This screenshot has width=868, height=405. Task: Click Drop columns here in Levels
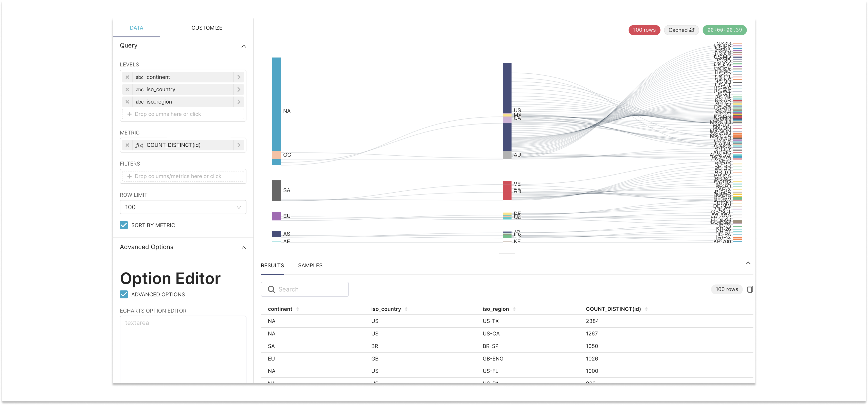click(x=183, y=114)
